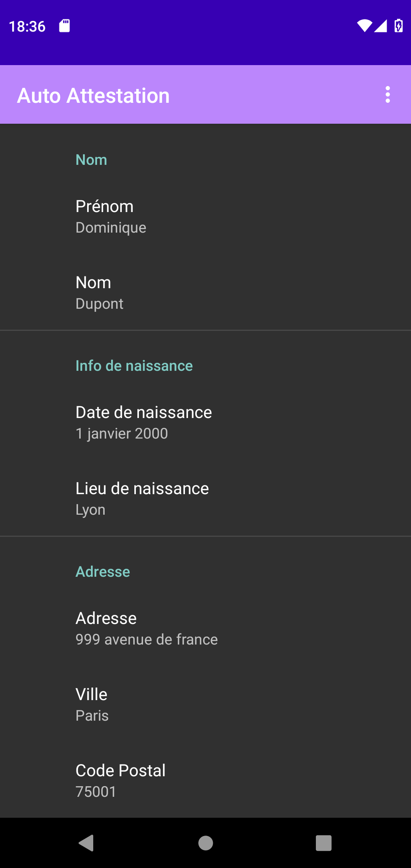Image resolution: width=411 pixels, height=868 pixels.
Task: Edit the Prénom preference Dominique
Action: [x=205, y=216]
